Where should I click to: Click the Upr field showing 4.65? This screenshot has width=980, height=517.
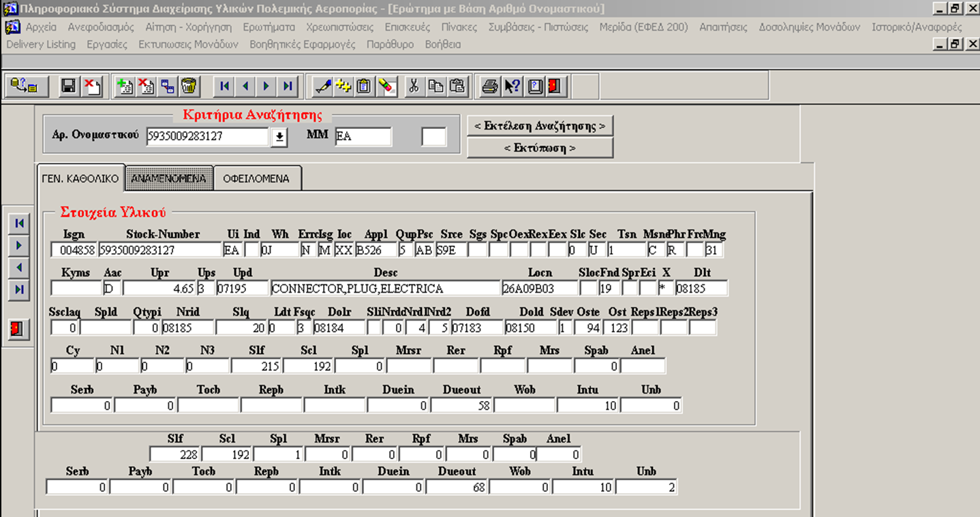click(159, 289)
